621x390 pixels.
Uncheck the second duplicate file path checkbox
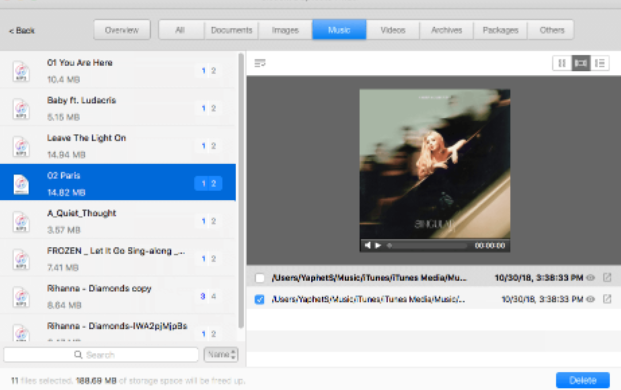pyautogui.click(x=260, y=299)
